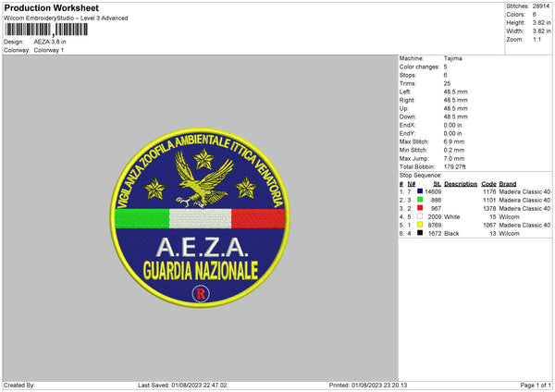Click the 'Max Jump' value 7.0 mm
This screenshot has width=555, height=392.
[454, 158]
